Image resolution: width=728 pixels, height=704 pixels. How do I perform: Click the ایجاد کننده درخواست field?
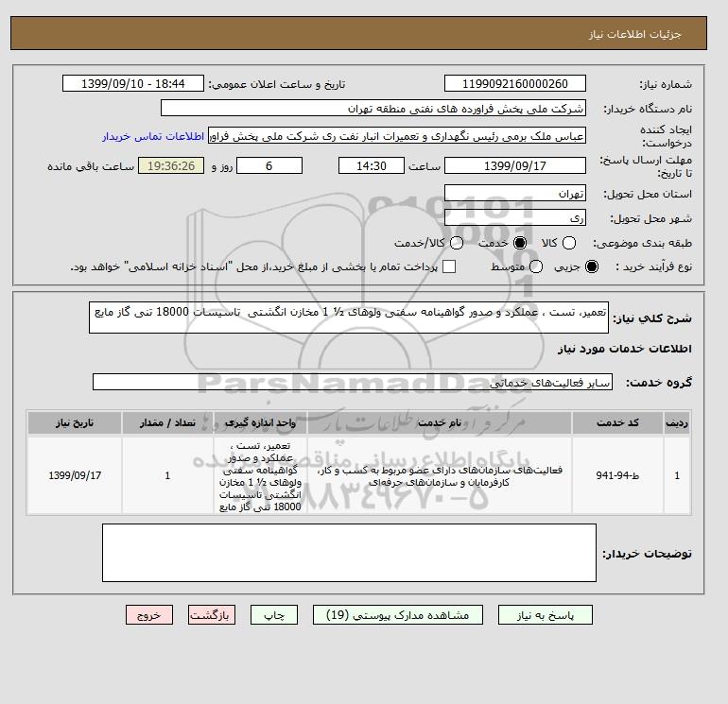click(x=397, y=136)
